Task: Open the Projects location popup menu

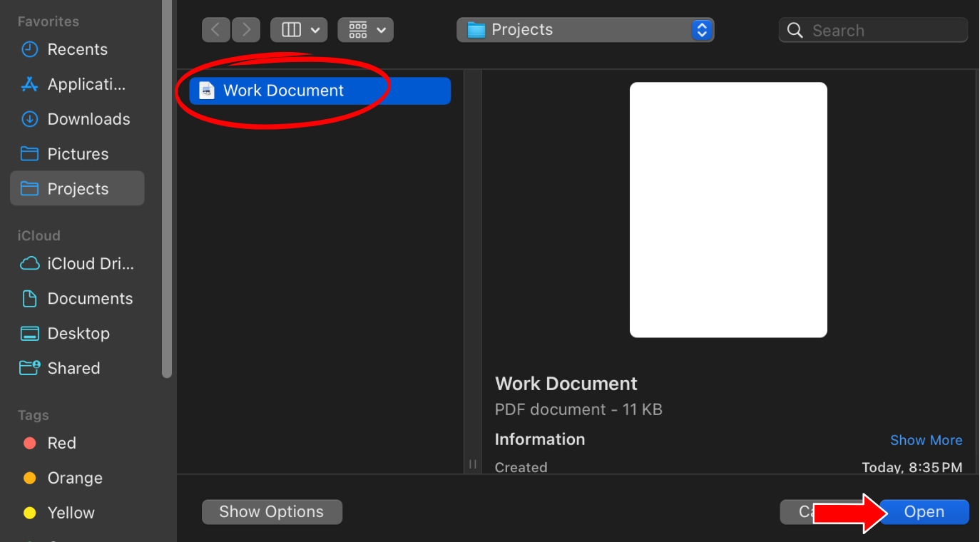Action: point(586,30)
